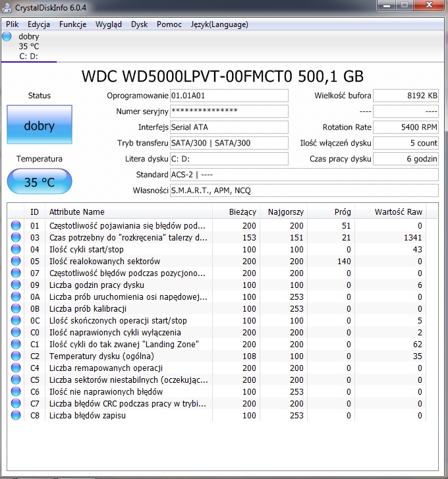The height and width of the screenshot is (479, 448).
Task: Click the status orb for attribute 01
Action: click(16, 225)
